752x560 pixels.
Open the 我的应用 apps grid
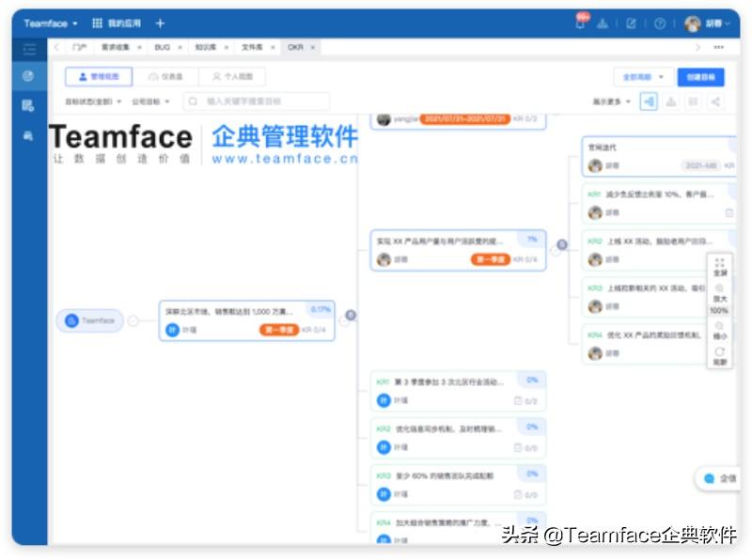click(117, 23)
